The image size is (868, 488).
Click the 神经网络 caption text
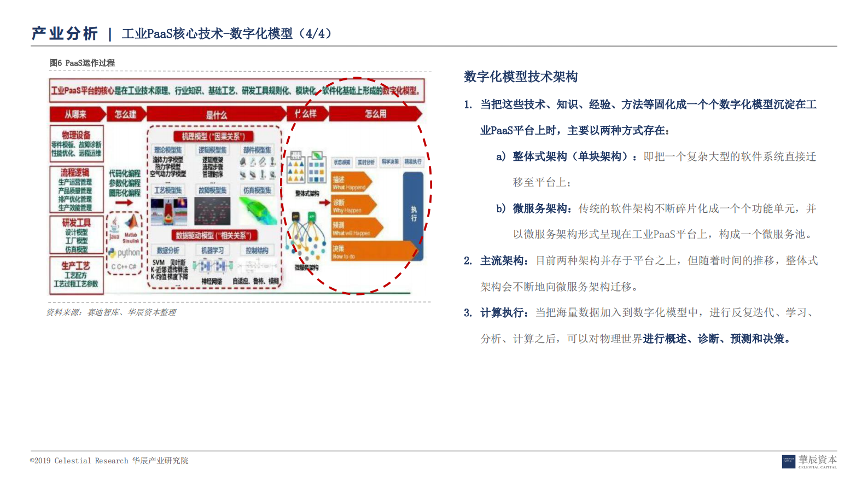coord(211,281)
